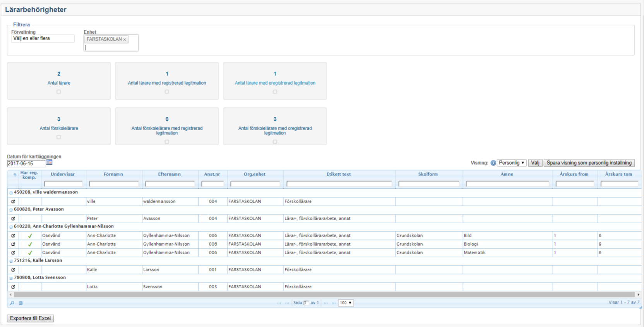Check the Antal lärare checkbox
The height and width of the screenshot is (327, 644).
pyautogui.click(x=59, y=92)
